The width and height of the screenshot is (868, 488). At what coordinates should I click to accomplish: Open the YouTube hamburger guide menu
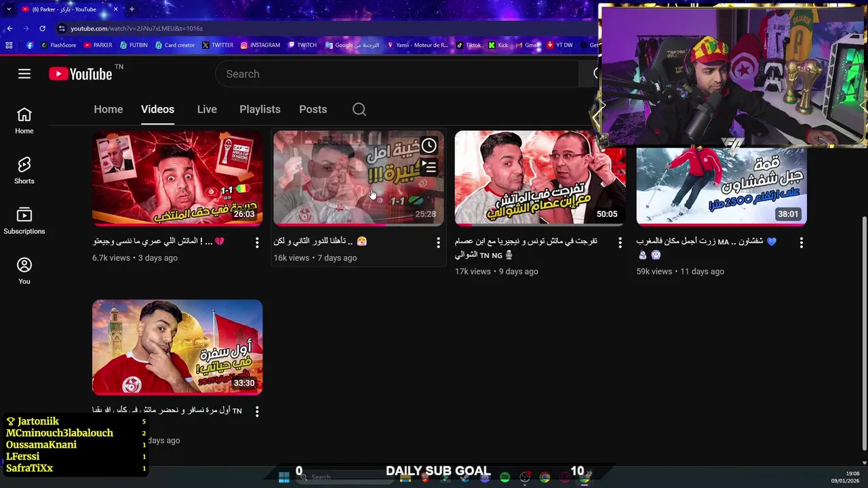click(x=24, y=74)
